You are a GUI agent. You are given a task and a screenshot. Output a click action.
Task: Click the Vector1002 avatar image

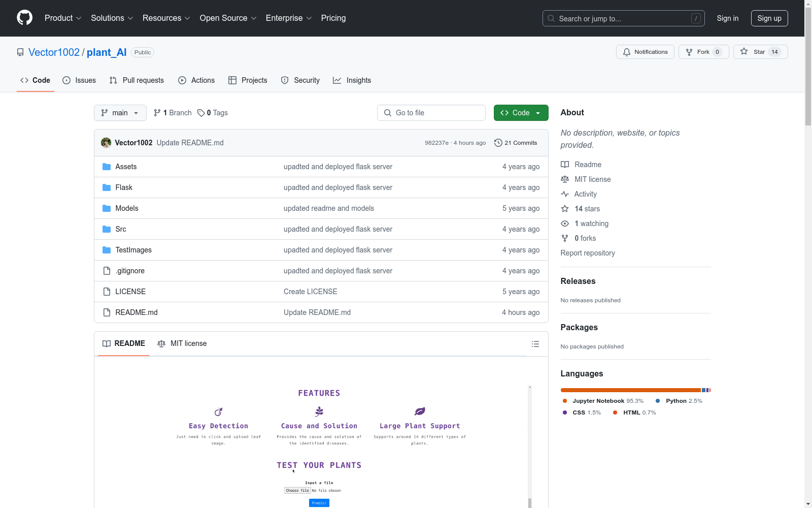pos(106,143)
